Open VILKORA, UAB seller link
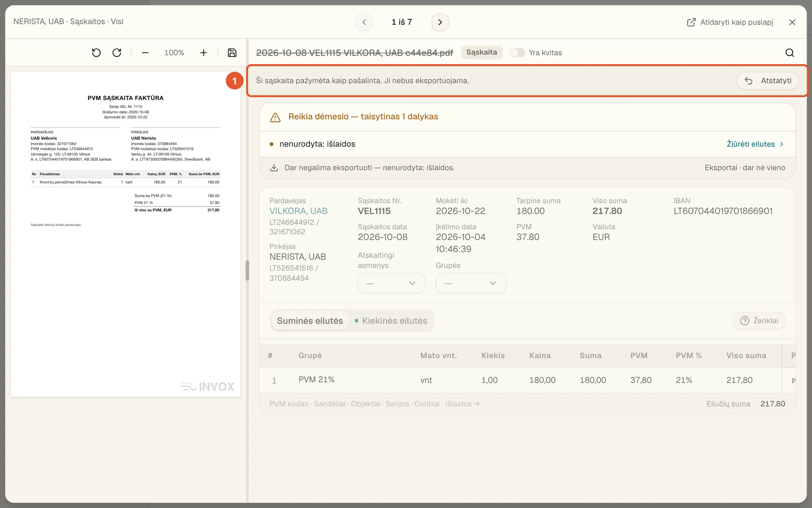Screen dimensions: 812x508 coord(298,211)
